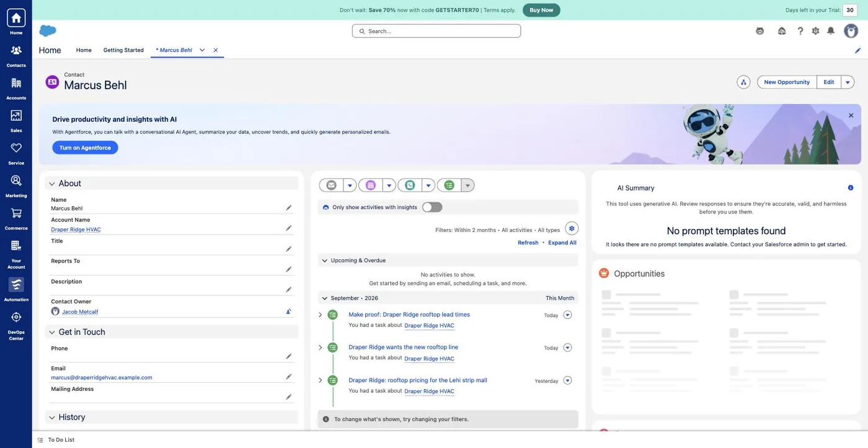Switch to the Getting Started tab
The image size is (868, 448).
tap(123, 50)
